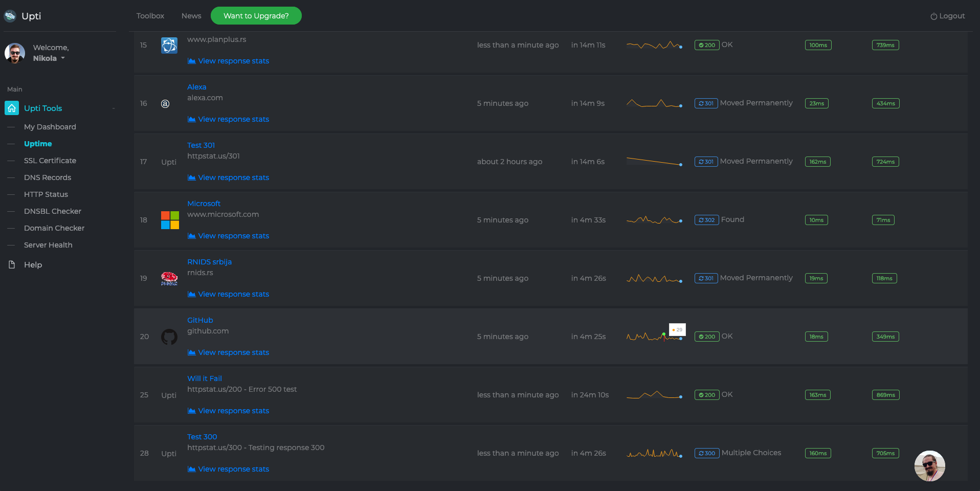The width and height of the screenshot is (980, 491).
Task: Go to My Dashboard
Action: coord(50,127)
